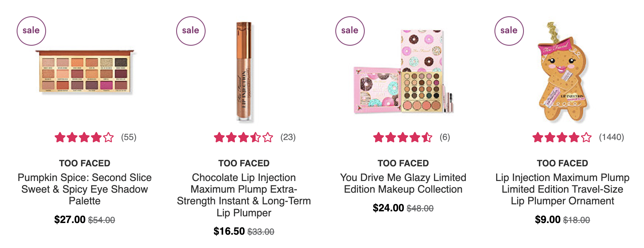644x248 pixels.
Task: Click star rating for Lip Plumper Ornament
Action: pyautogui.click(x=562, y=137)
